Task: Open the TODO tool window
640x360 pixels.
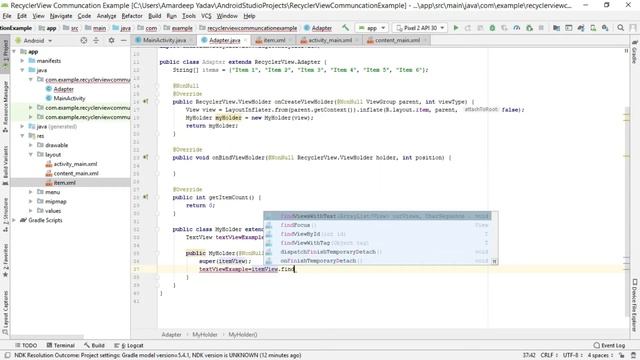Action: pyautogui.click(x=26, y=345)
